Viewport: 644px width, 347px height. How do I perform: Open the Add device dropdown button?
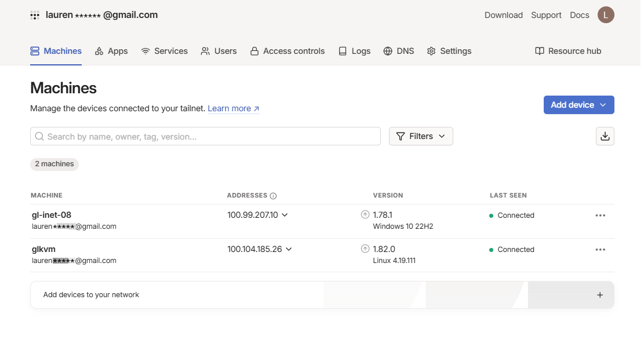578,105
